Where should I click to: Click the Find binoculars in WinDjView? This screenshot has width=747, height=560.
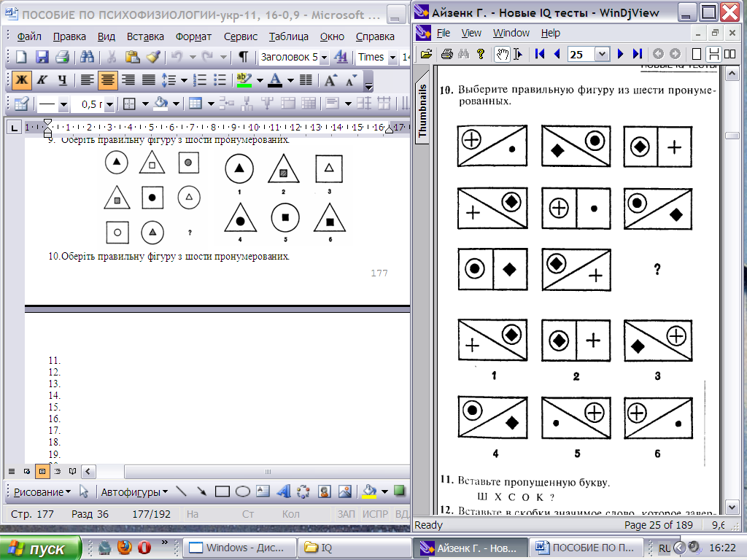[464, 54]
